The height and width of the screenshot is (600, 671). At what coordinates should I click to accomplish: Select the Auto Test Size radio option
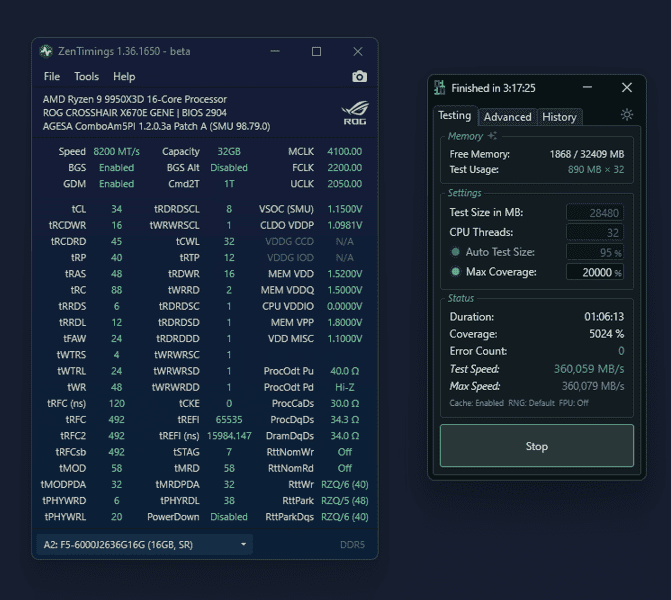pos(456,252)
